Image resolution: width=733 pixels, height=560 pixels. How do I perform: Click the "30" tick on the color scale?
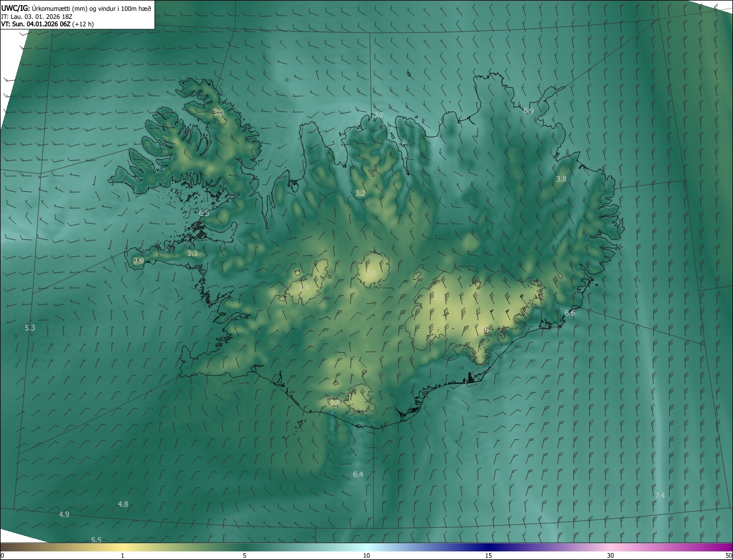610,555
